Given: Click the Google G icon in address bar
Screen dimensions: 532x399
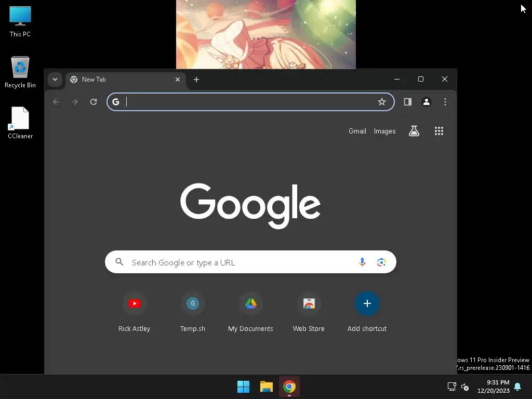Looking at the screenshot, I should [116, 102].
